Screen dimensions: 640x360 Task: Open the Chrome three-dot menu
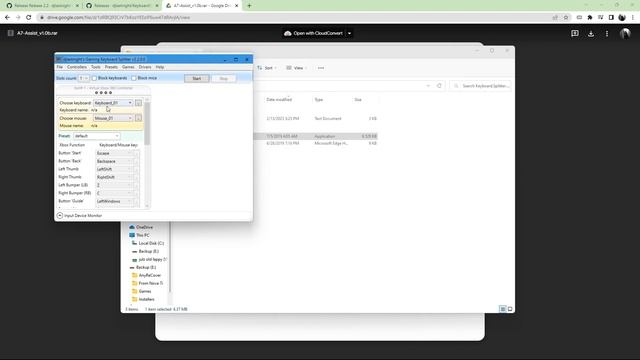point(633,18)
